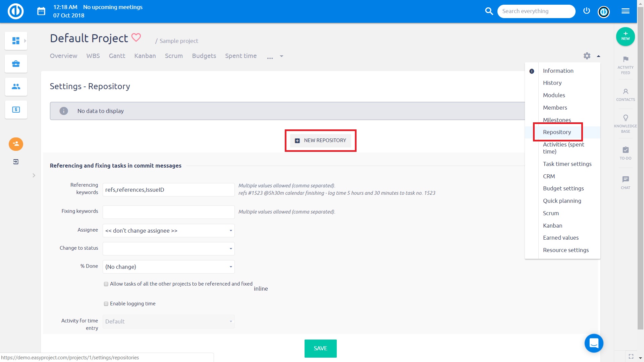
Task: Open the Activity Feed panel
Action: (625, 65)
